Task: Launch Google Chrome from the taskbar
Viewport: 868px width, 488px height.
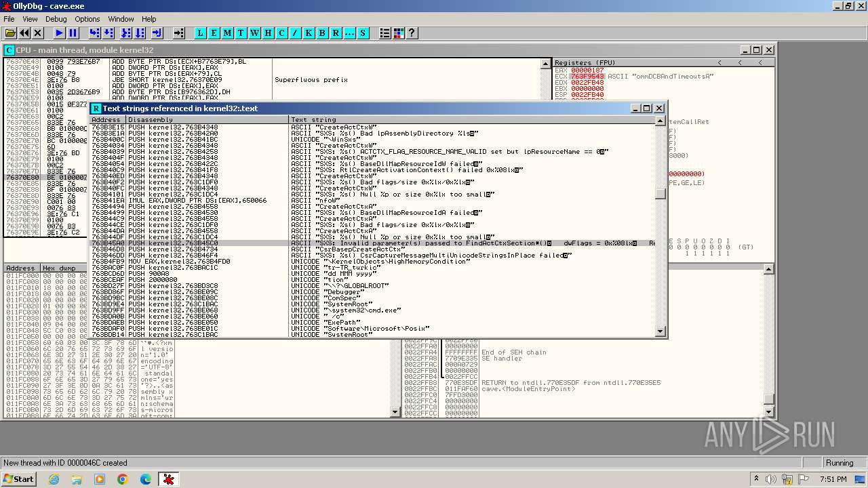Action: (123, 479)
